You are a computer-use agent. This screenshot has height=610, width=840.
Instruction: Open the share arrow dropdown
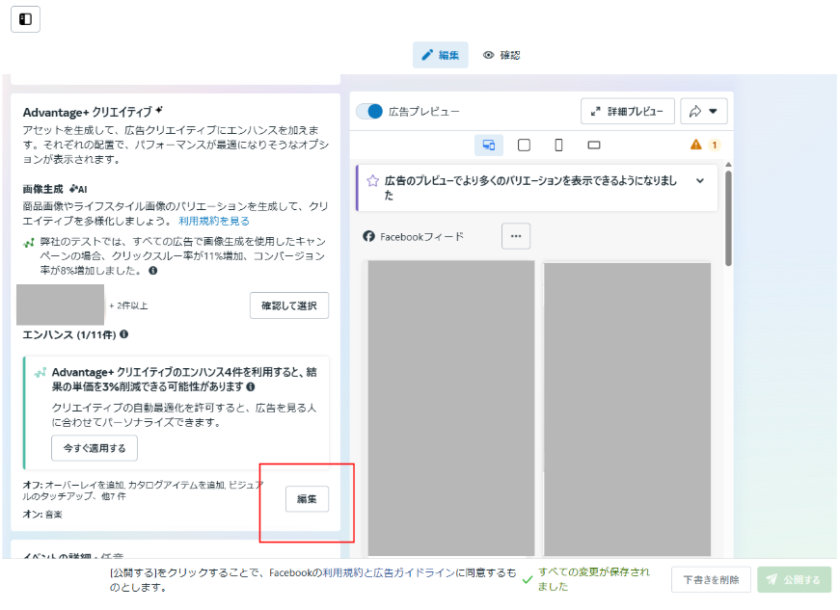704,111
